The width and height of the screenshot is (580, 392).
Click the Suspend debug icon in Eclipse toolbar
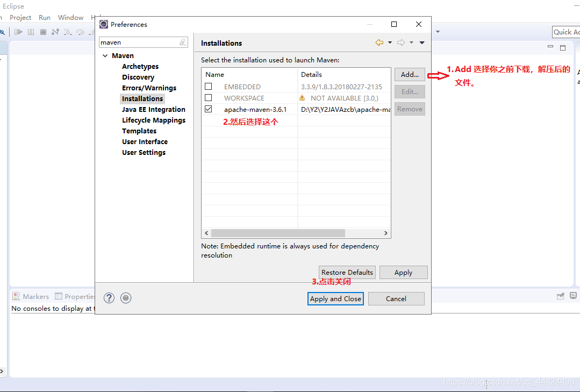click(31, 32)
